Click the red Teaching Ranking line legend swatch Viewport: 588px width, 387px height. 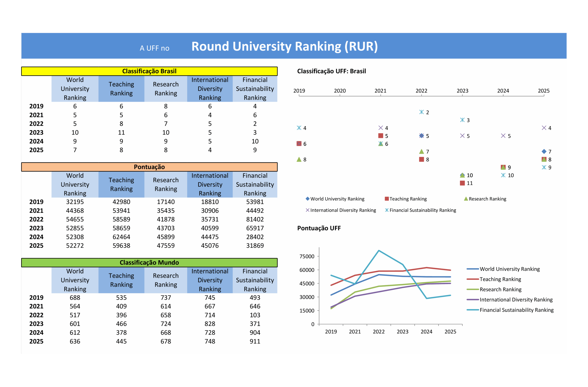coord(473,279)
